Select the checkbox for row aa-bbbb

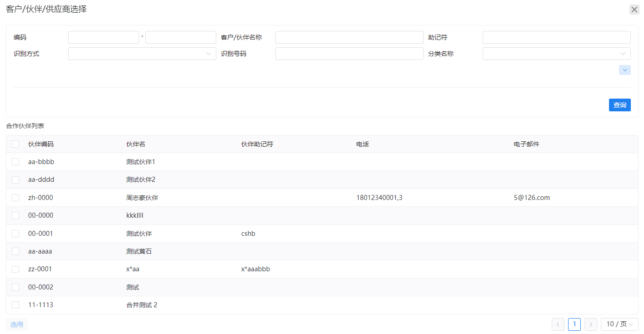coord(15,162)
